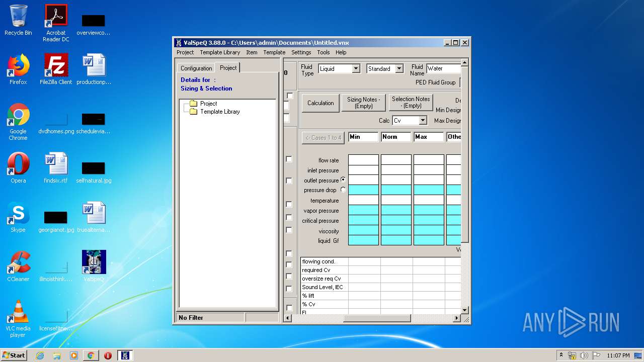Open the truealterna... Word document icon
The width and height of the screenshot is (644, 362).
tap(94, 217)
